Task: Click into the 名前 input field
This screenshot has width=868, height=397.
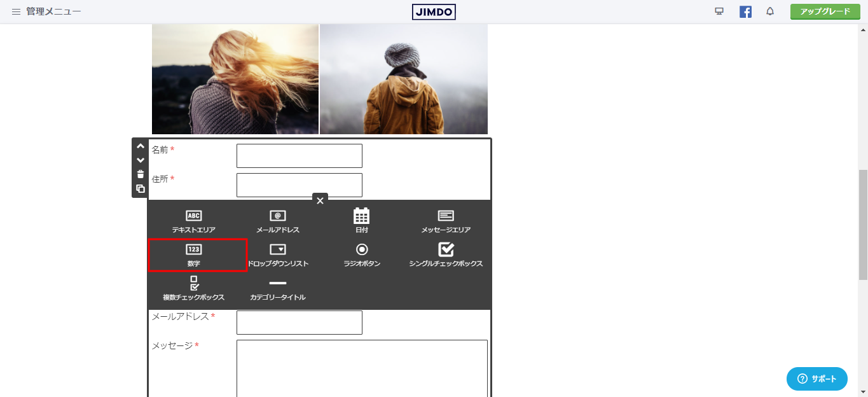Action: 300,156
